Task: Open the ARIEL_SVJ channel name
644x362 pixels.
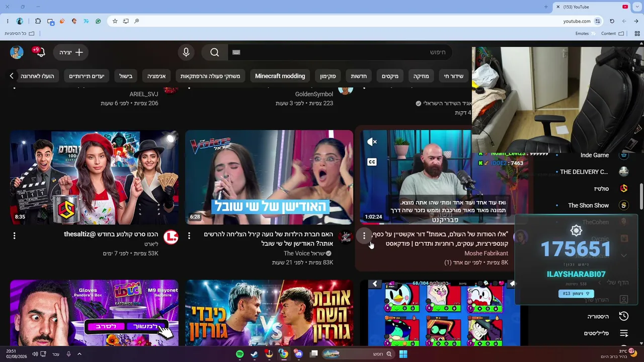Action: (144, 94)
